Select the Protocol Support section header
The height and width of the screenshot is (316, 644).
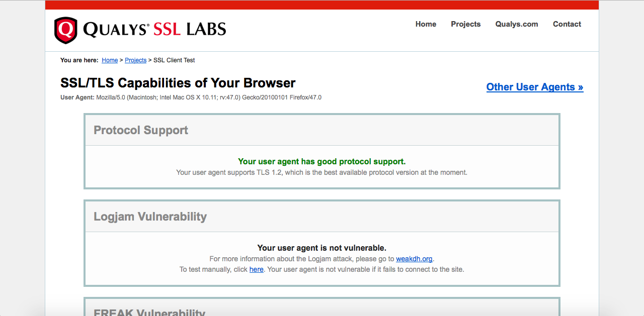click(322, 130)
